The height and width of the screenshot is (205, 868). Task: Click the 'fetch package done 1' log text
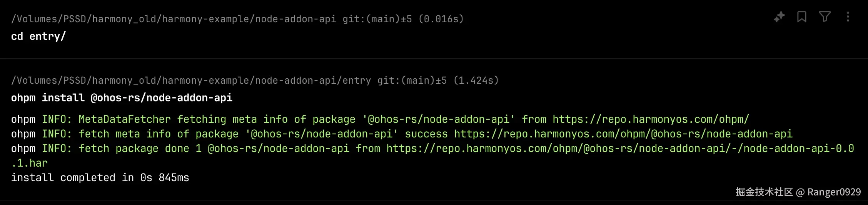pos(140,149)
